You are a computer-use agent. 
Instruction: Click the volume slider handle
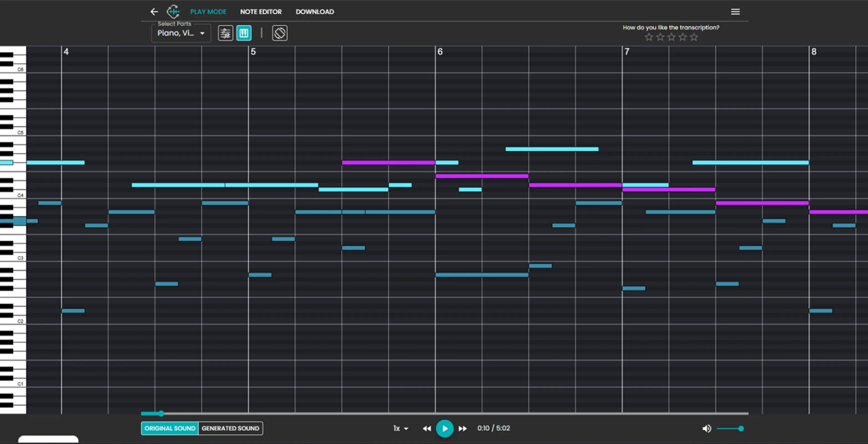[x=741, y=428]
